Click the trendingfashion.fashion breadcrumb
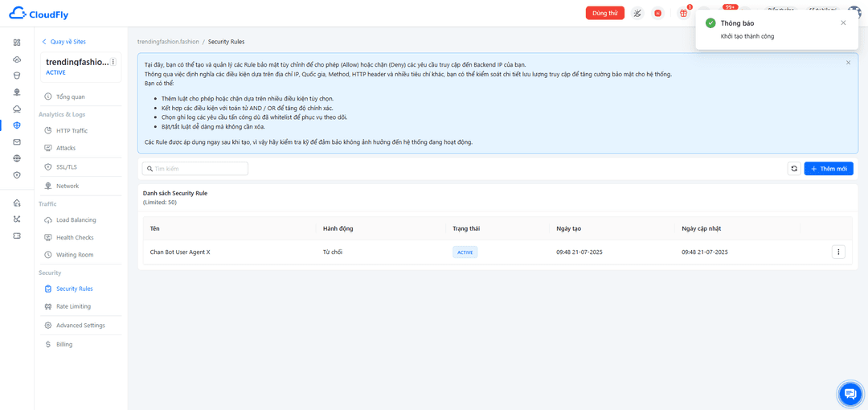The width and height of the screenshot is (868, 410). pyautogui.click(x=168, y=42)
